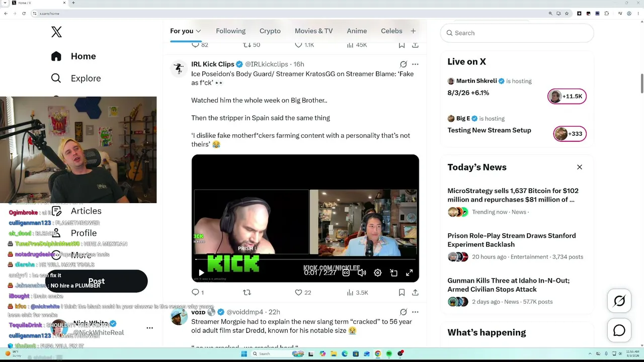The width and height of the screenshot is (644, 362).
Task: Add a new timeline tab with plus icon
Action: (x=413, y=31)
